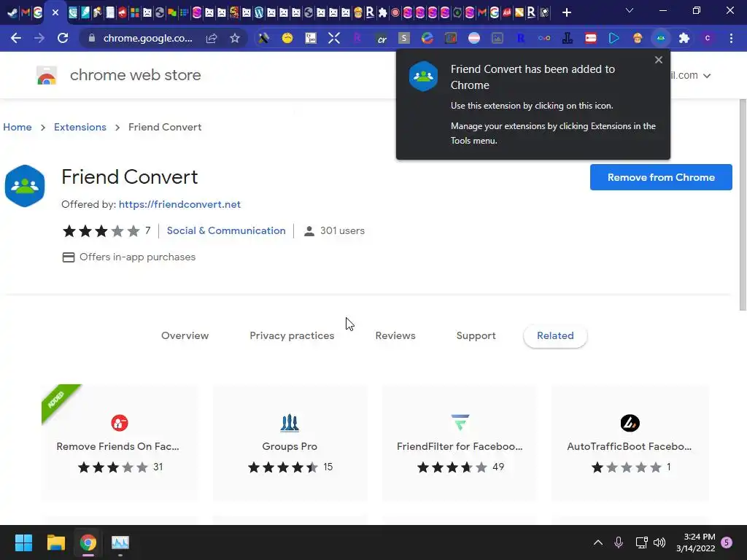Switch to the Steam tab

pos(13,13)
